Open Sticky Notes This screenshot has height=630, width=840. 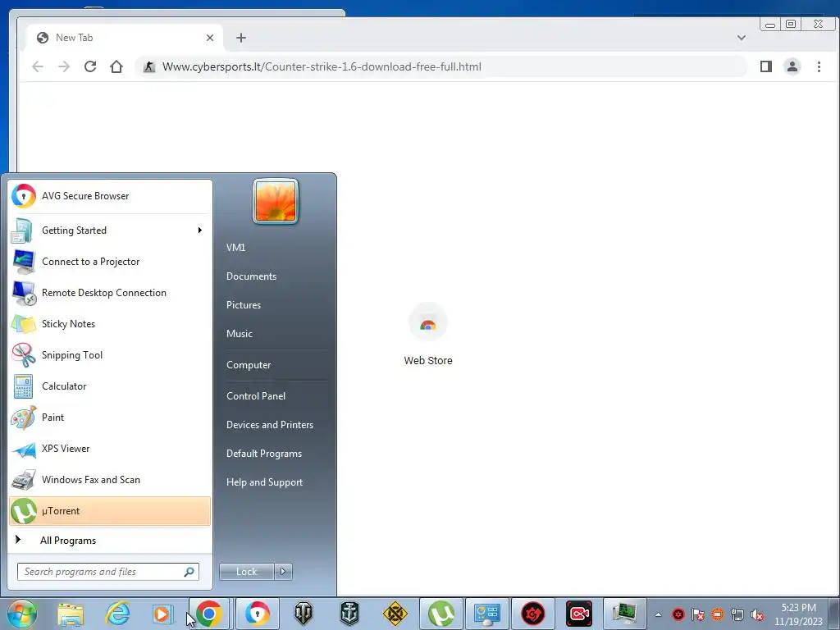(110, 323)
